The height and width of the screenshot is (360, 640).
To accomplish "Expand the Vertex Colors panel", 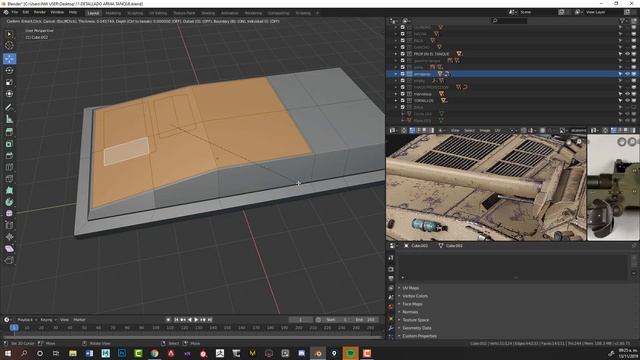I will [415, 296].
